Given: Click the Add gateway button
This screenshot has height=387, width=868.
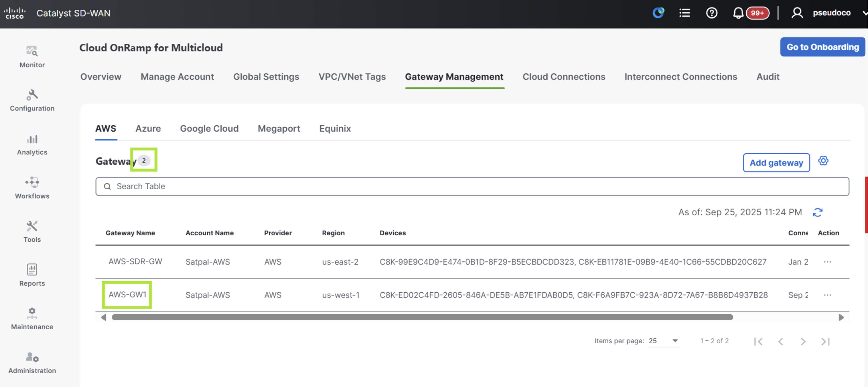Looking at the screenshot, I should coord(776,163).
